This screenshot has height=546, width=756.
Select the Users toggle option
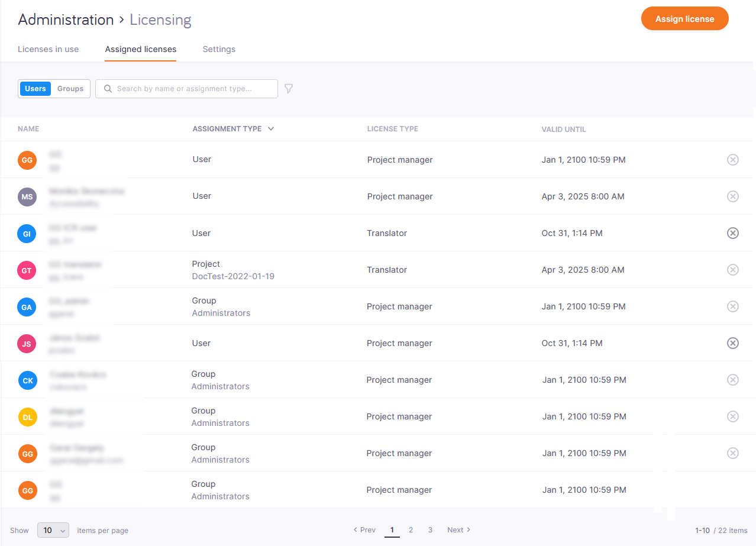click(x=35, y=89)
